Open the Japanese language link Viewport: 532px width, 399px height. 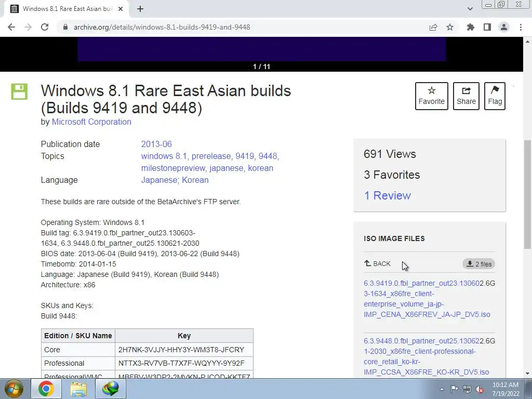tap(159, 180)
